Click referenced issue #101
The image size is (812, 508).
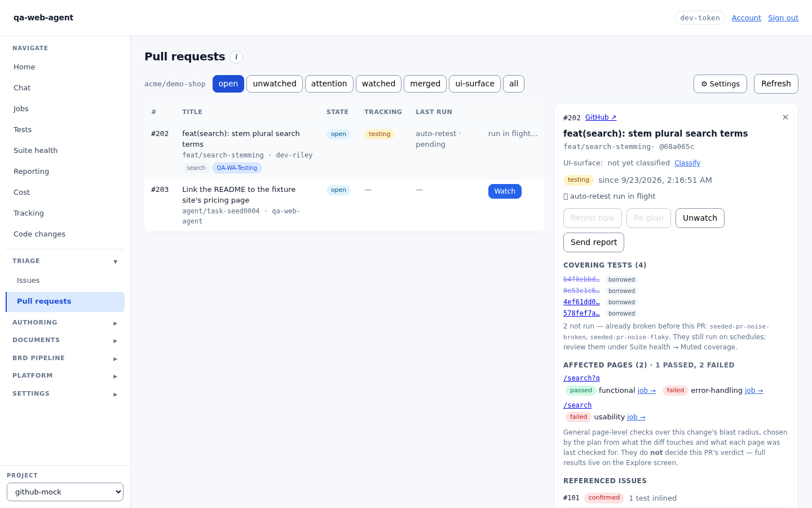click(x=571, y=498)
